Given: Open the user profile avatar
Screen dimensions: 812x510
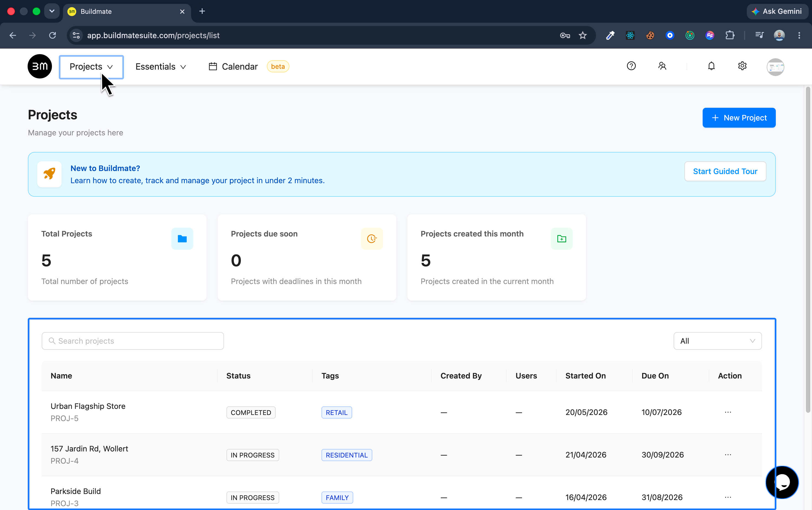Looking at the screenshot, I should (x=775, y=67).
